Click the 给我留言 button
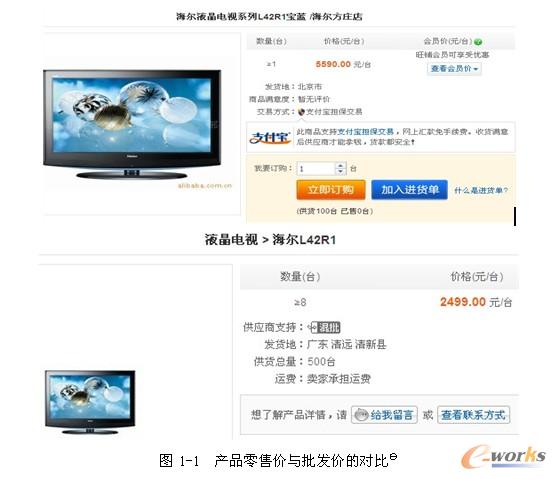Screen dimensions: 556x479 click(384, 415)
